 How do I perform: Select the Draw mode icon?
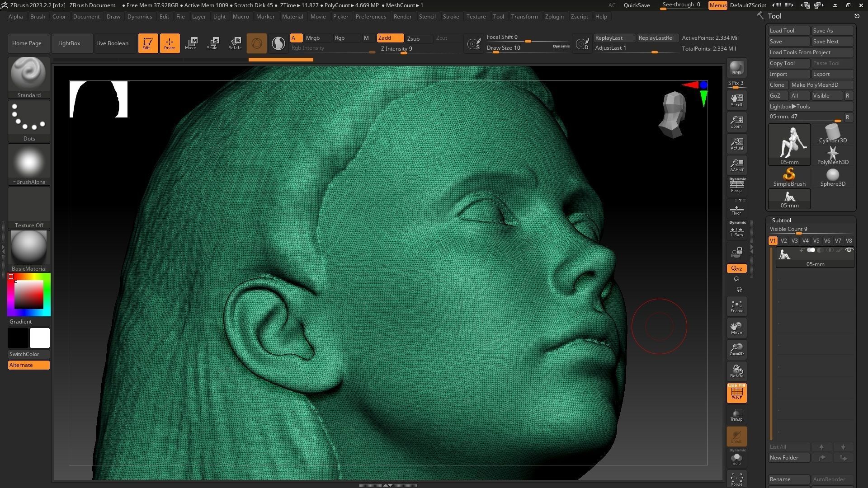click(x=170, y=43)
